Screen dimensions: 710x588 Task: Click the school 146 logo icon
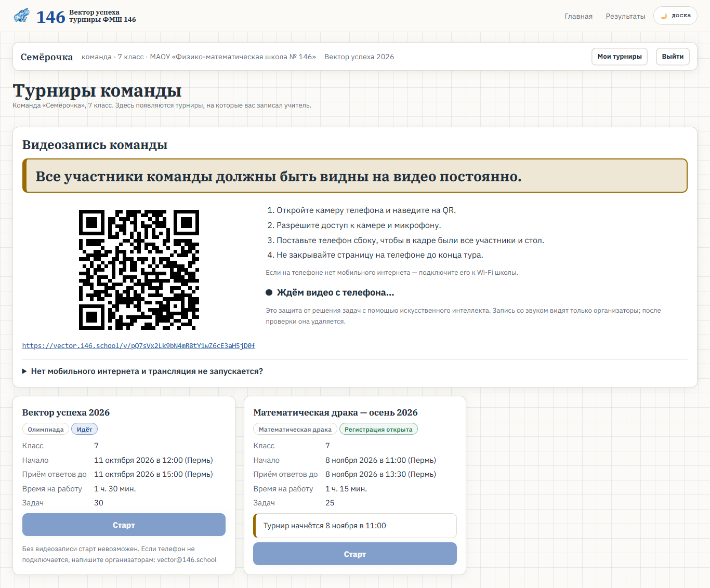[22, 16]
